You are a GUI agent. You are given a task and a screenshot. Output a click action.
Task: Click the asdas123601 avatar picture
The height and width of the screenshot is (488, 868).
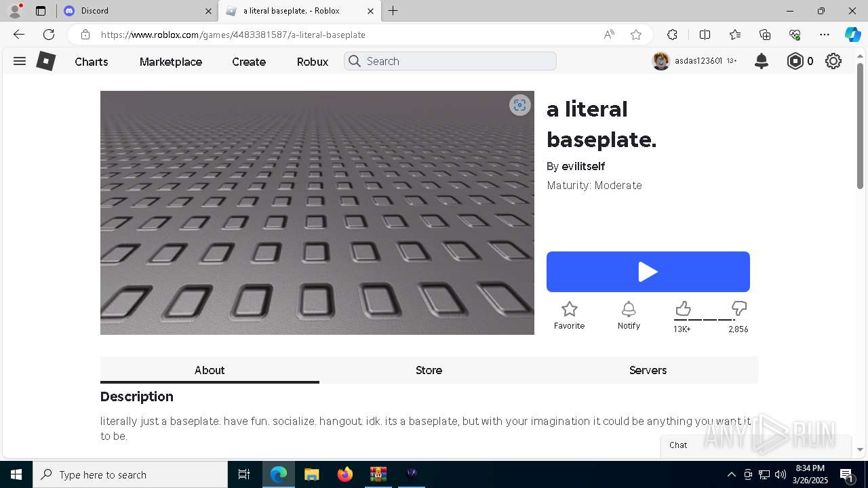661,61
